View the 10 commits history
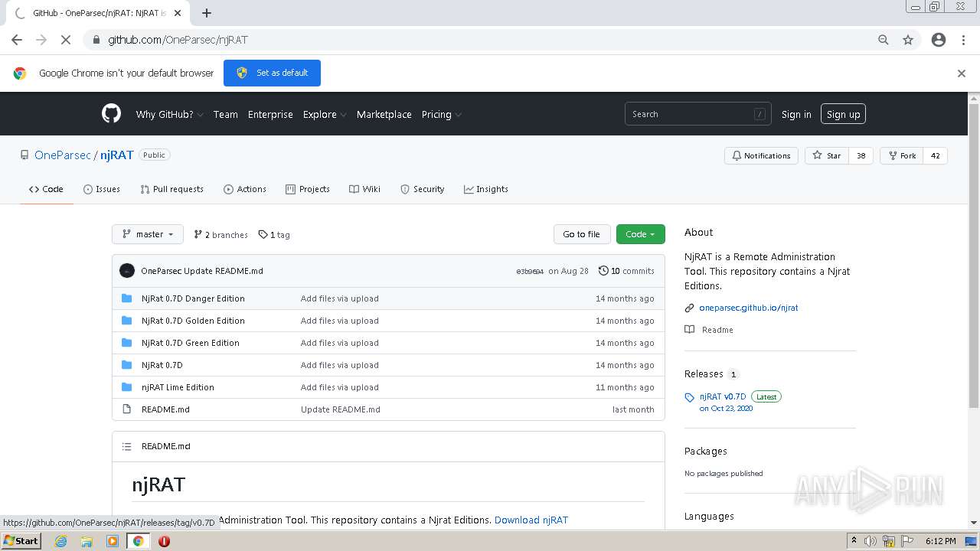980x551 pixels. click(626, 271)
